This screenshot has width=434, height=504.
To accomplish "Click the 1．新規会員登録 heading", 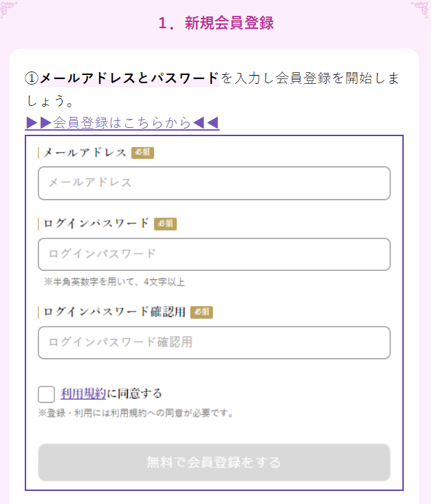I will pos(216,23).
